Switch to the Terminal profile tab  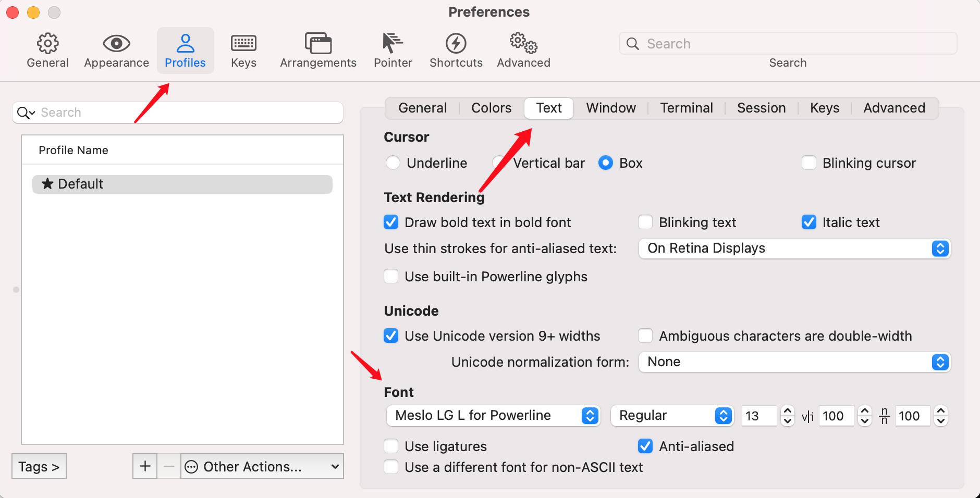pyautogui.click(x=687, y=108)
